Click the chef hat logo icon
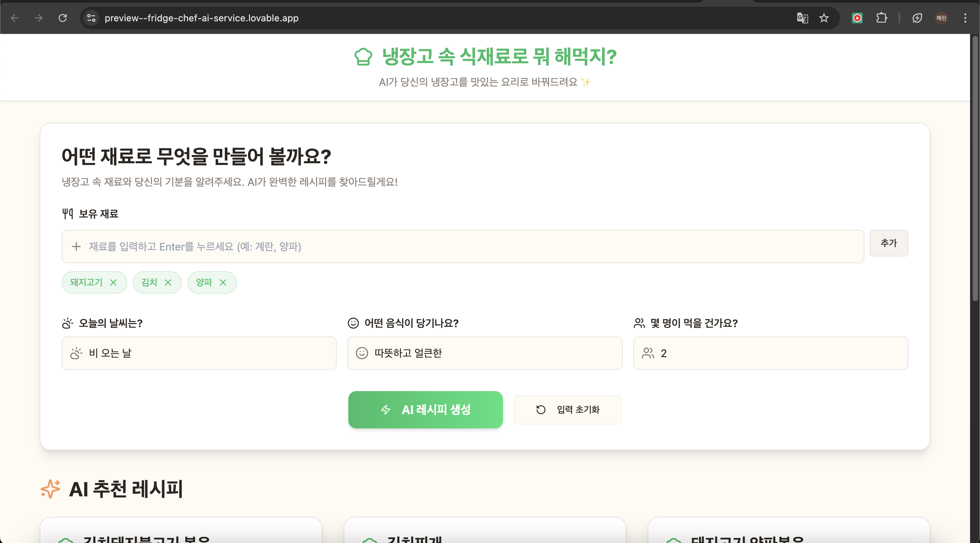The image size is (980, 543). (x=363, y=57)
